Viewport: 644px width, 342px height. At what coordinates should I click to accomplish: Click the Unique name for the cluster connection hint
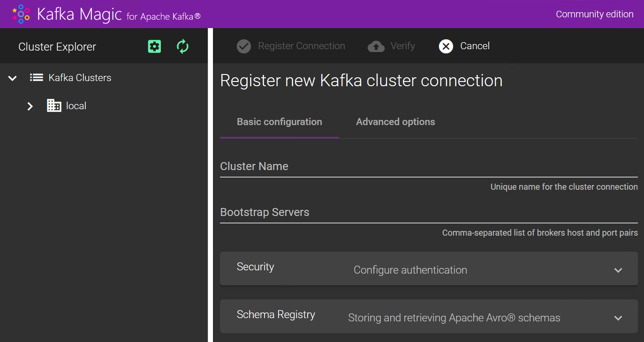(564, 187)
